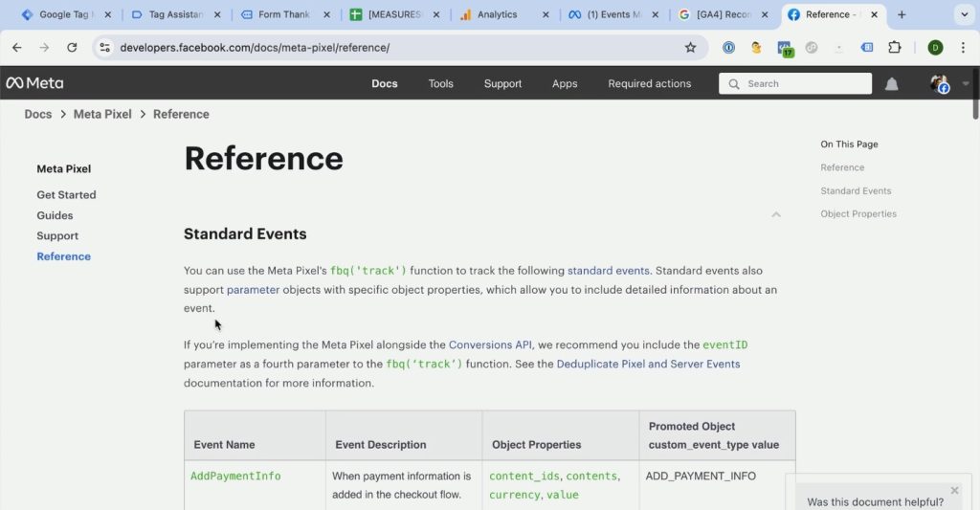The height and width of the screenshot is (510, 980).
Task: Click the page vertical scrollbar thumb
Action: 975,93
